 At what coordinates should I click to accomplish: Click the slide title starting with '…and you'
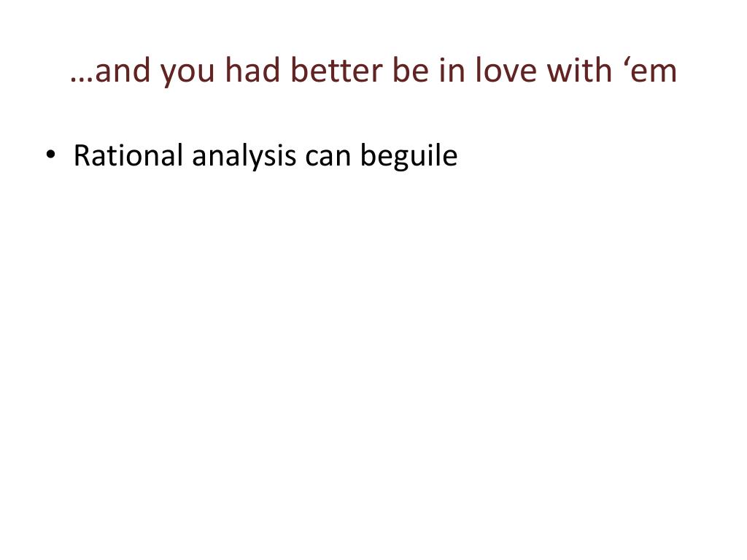[x=373, y=71]
